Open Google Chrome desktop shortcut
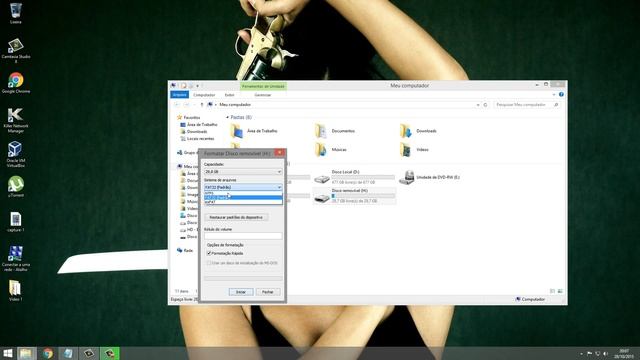 (x=16, y=83)
